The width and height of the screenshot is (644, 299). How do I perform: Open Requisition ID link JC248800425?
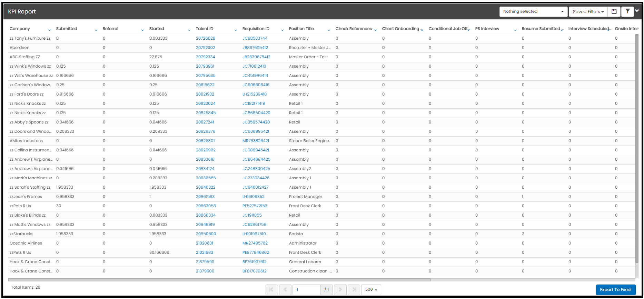[256, 169]
